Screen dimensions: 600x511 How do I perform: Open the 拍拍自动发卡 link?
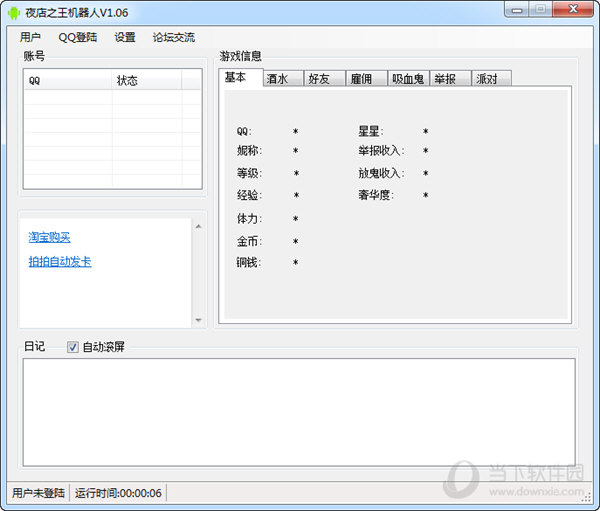click(x=60, y=261)
